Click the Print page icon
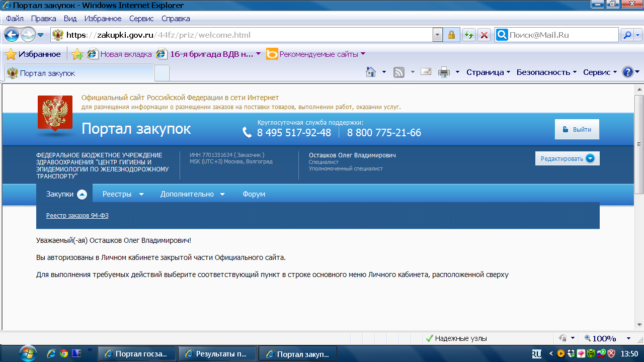Image resolution: width=644 pixels, height=362 pixels. click(x=444, y=72)
